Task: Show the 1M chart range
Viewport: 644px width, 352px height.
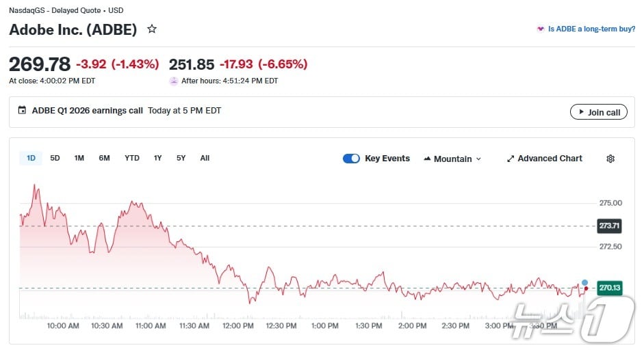Action: 79,159
